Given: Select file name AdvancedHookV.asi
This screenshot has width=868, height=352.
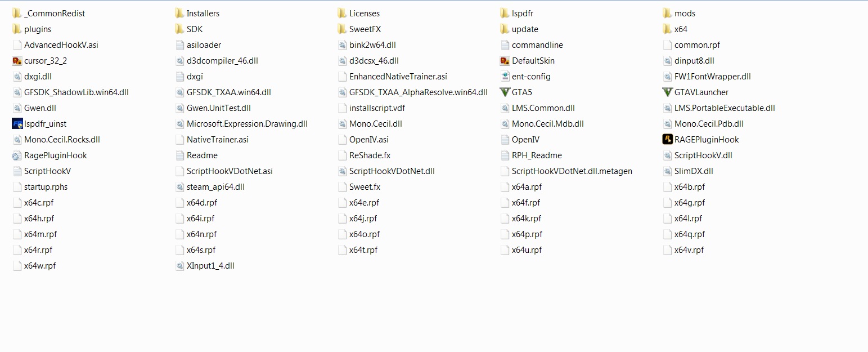Looking at the screenshot, I should tap(61, 45).
